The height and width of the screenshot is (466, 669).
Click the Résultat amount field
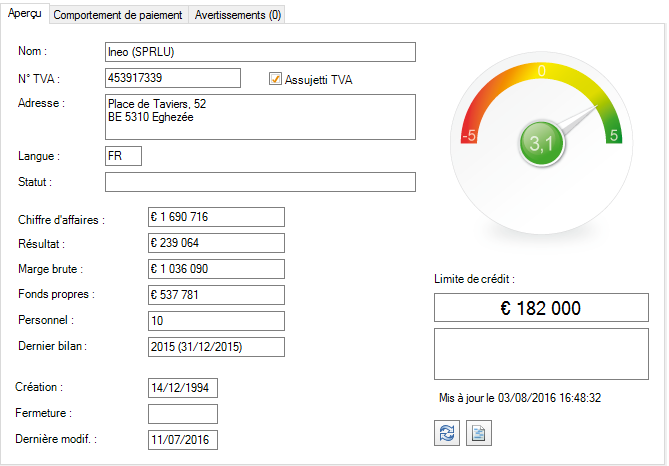click(x=215, y=243)
